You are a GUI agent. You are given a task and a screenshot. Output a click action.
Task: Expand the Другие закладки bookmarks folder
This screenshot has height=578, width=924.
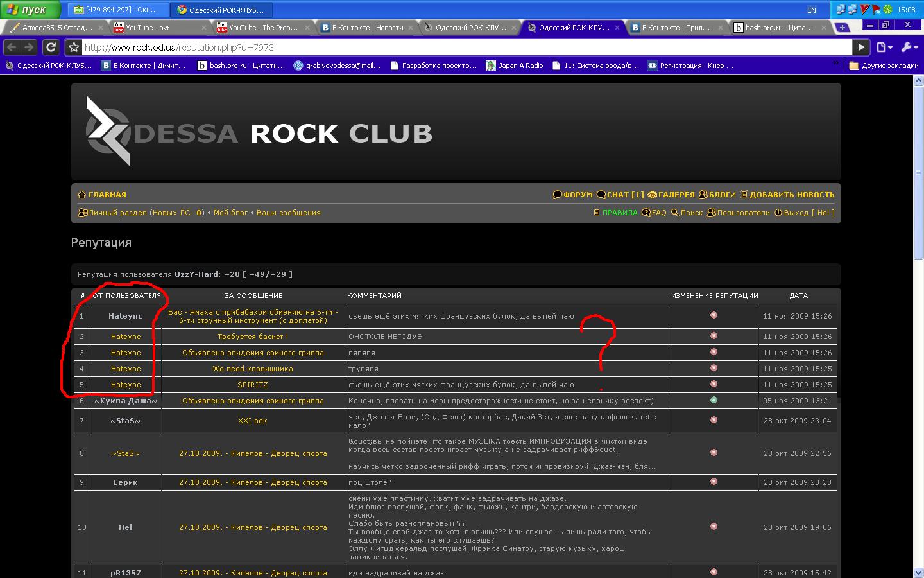coord(883,66)
